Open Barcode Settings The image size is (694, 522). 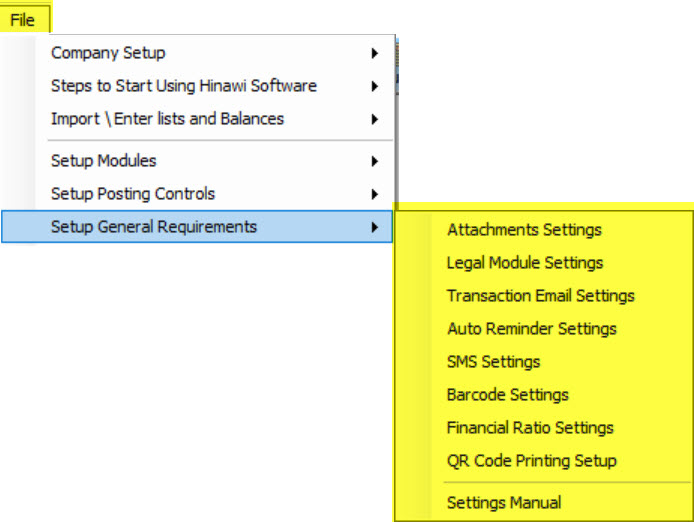pos(544,394)
